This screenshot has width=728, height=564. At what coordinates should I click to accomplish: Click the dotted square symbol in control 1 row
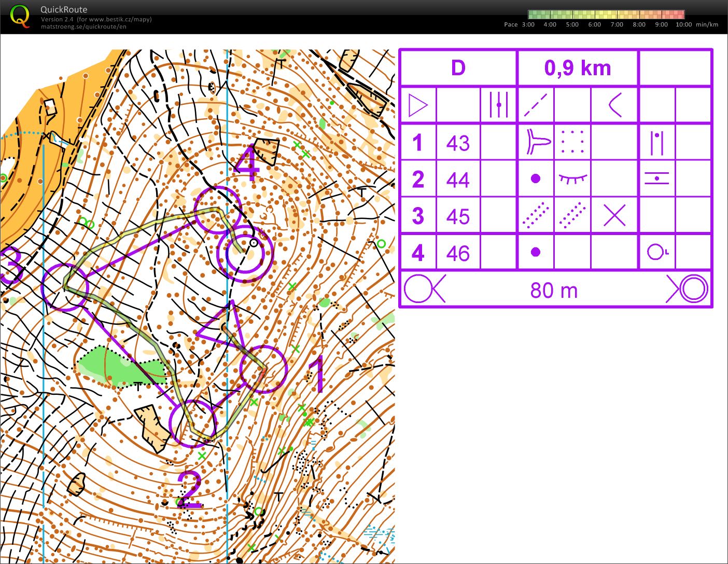(572, 142)
